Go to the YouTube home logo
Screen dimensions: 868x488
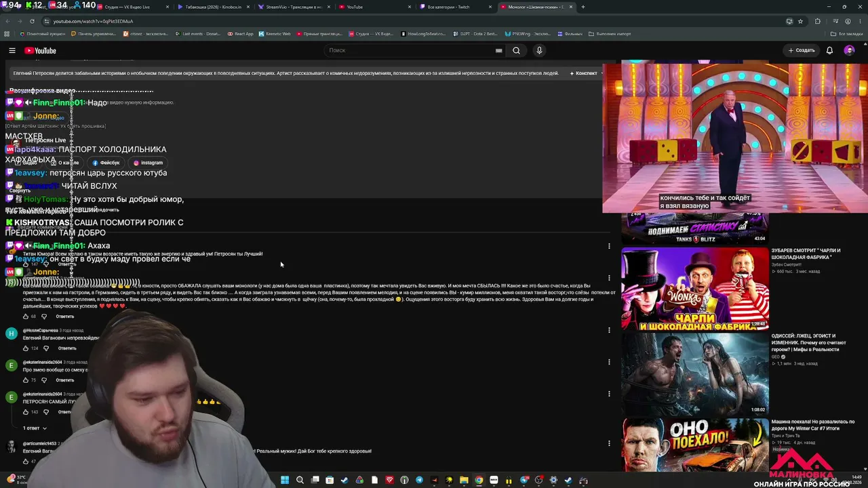[x=41, y=51]
